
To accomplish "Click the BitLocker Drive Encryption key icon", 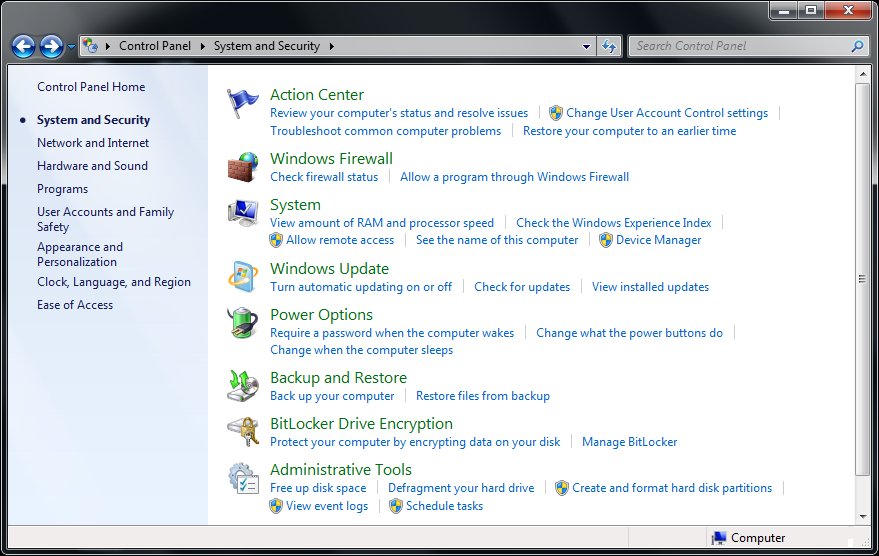I will [242, 432].
